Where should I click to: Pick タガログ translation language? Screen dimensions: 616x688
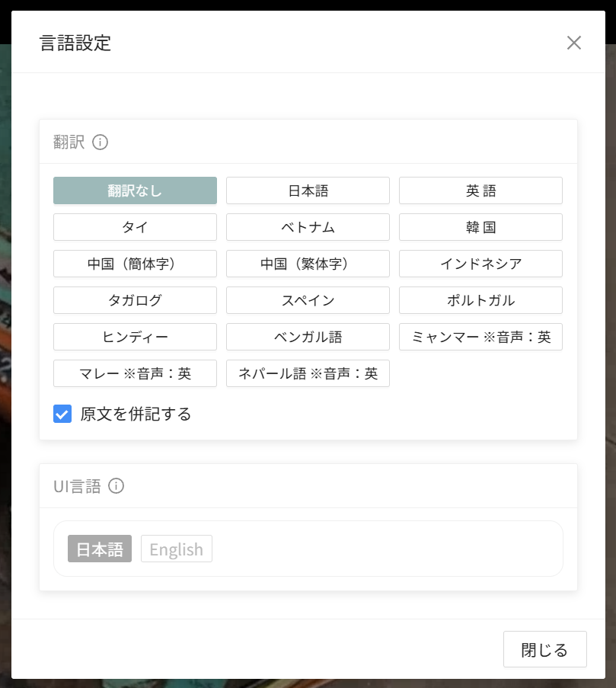(135, 300)
